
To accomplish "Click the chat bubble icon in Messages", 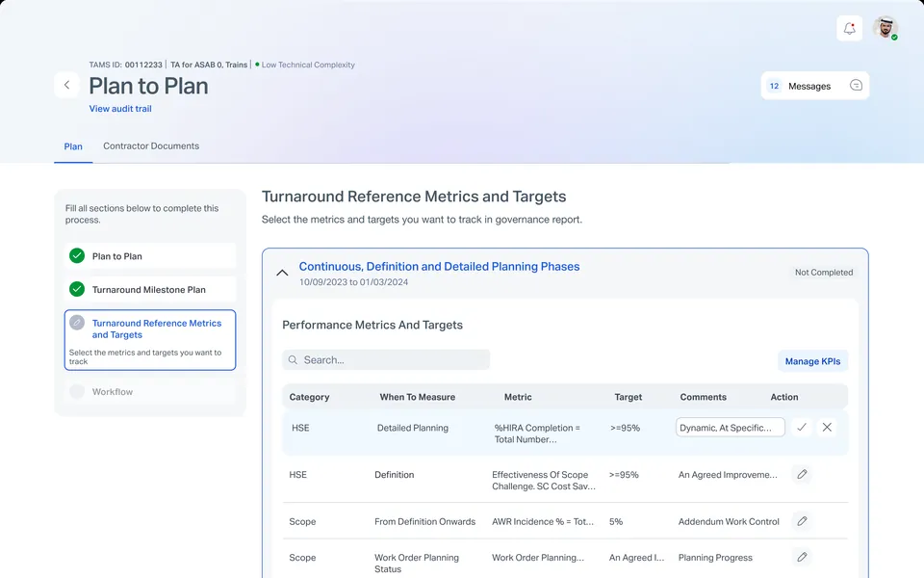I will click(856, 86).
